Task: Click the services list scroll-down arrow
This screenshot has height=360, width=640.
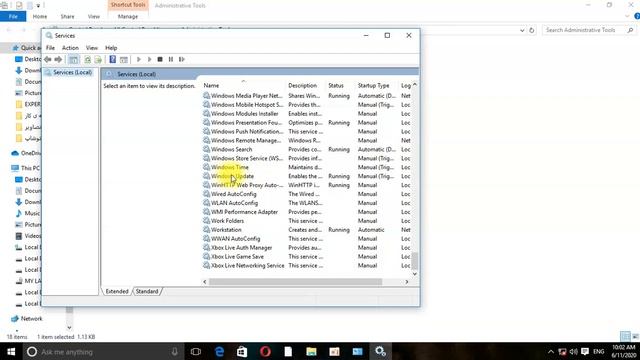Action: (415, 274)
